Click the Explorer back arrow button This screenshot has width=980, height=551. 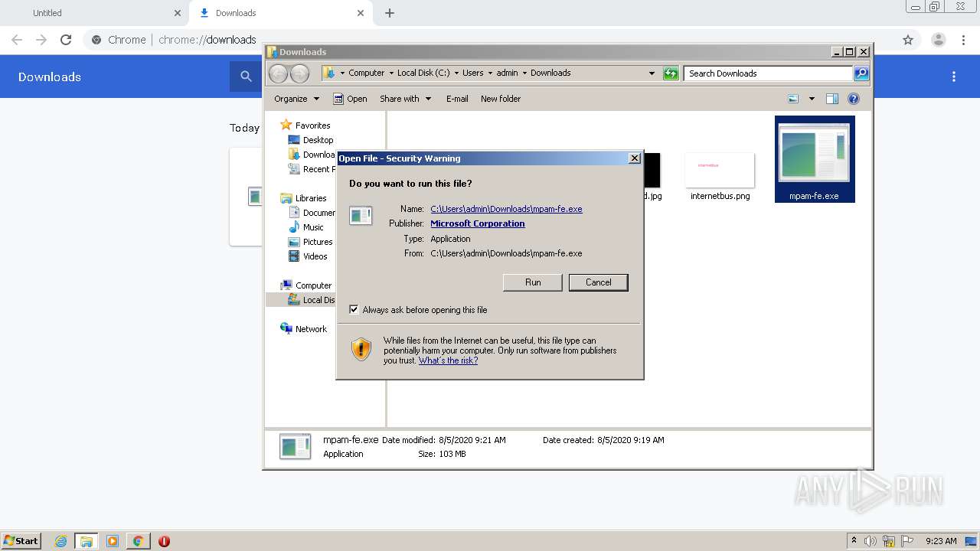tap(278, 73)
